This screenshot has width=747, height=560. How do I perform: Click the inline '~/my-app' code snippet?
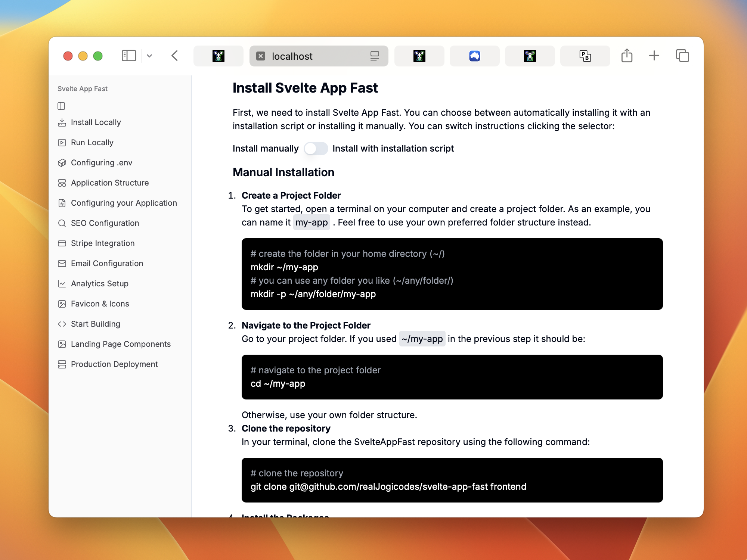pos(422,339)
